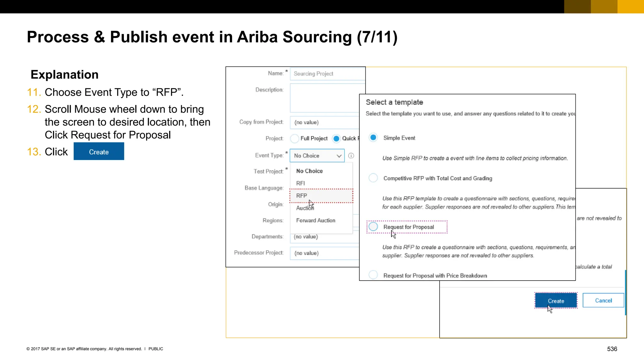
Task: Select the Simple Event template radio
Action: click(373, 138)
